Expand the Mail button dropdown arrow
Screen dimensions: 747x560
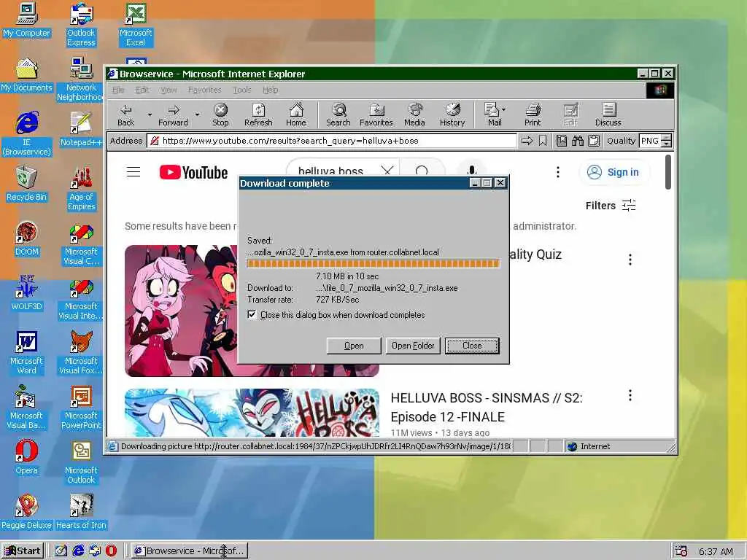[x=504, y=109]
